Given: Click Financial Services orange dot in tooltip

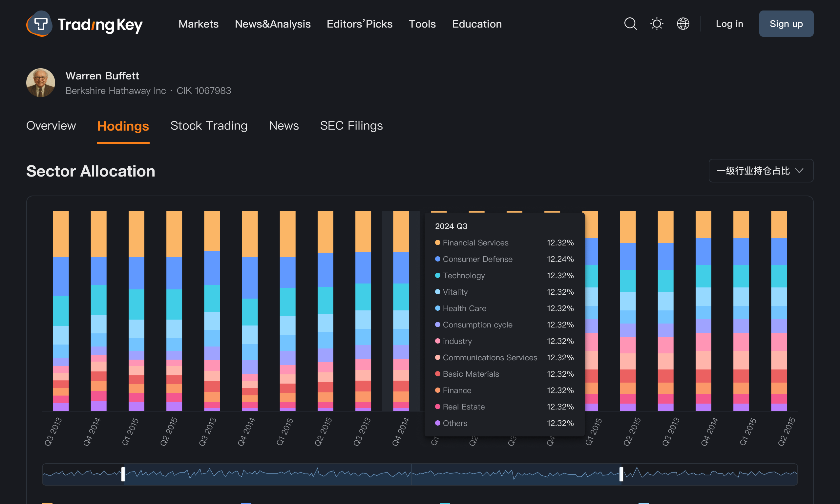Looking at the screenshot, I should [x=438, y=242].
